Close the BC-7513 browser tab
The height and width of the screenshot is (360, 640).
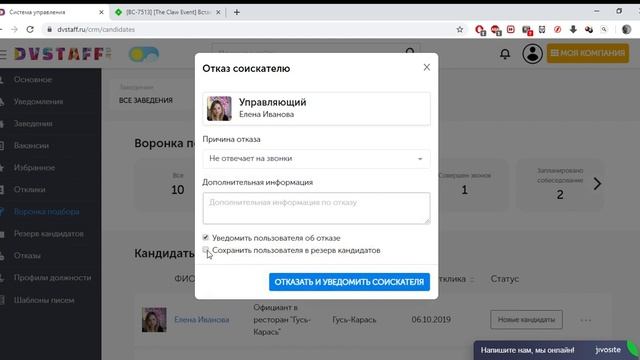pyautogui.click(x=218, y=12)
